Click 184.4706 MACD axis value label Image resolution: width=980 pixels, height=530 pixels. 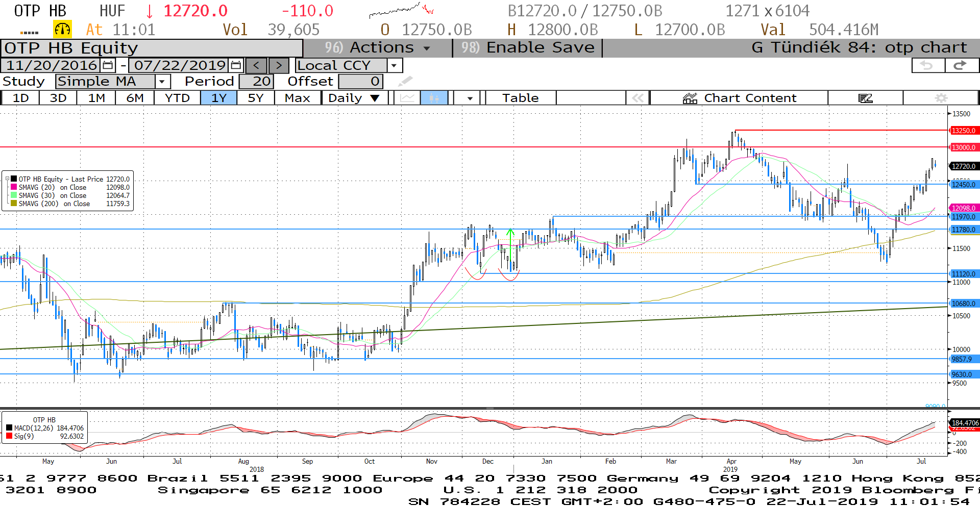click(965, 423)
